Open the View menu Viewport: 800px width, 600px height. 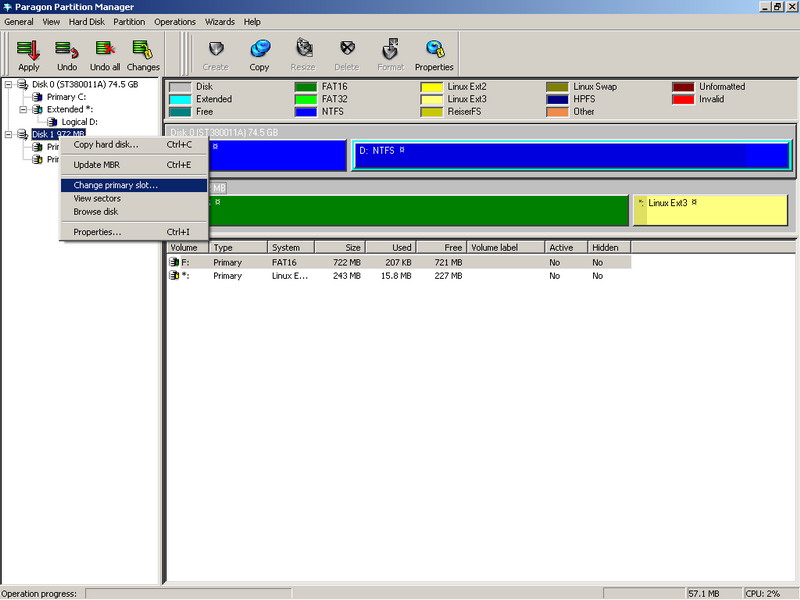pos(51,22)
